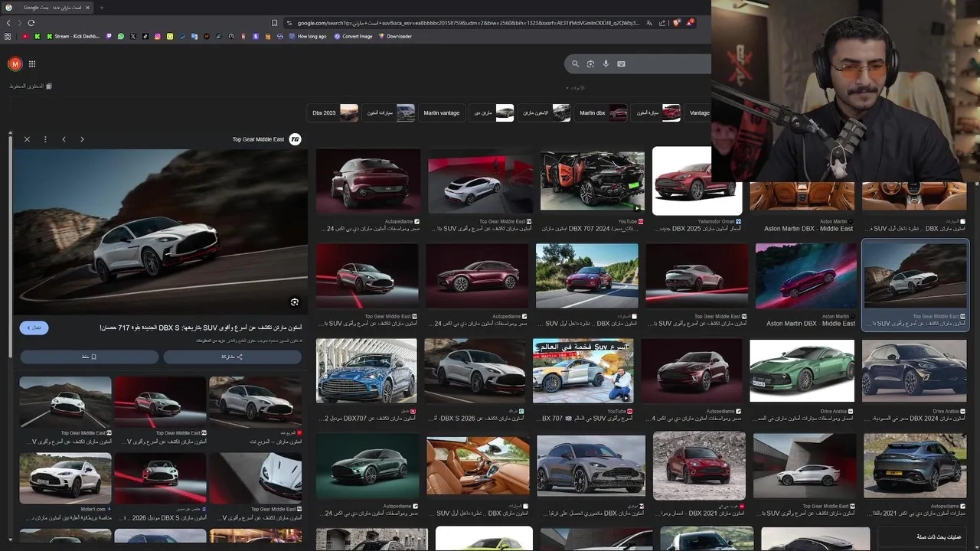Open the red car on gravel thumbnail

click(699, 466)
